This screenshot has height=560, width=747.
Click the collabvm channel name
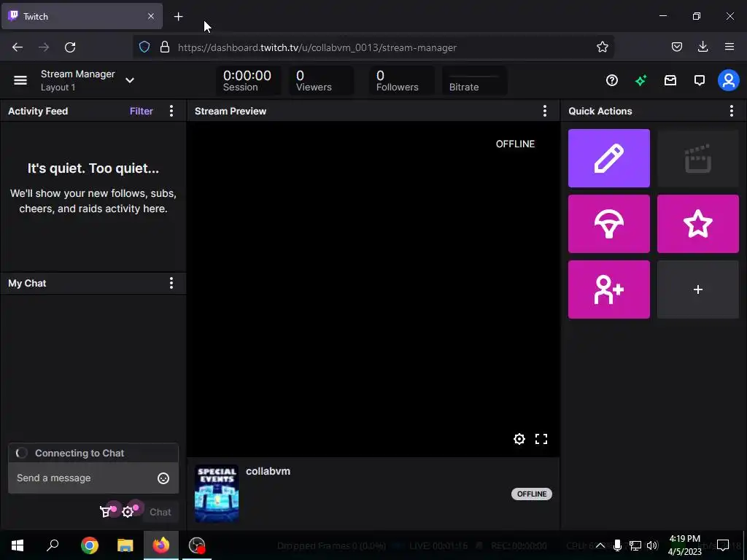point(268,471)
